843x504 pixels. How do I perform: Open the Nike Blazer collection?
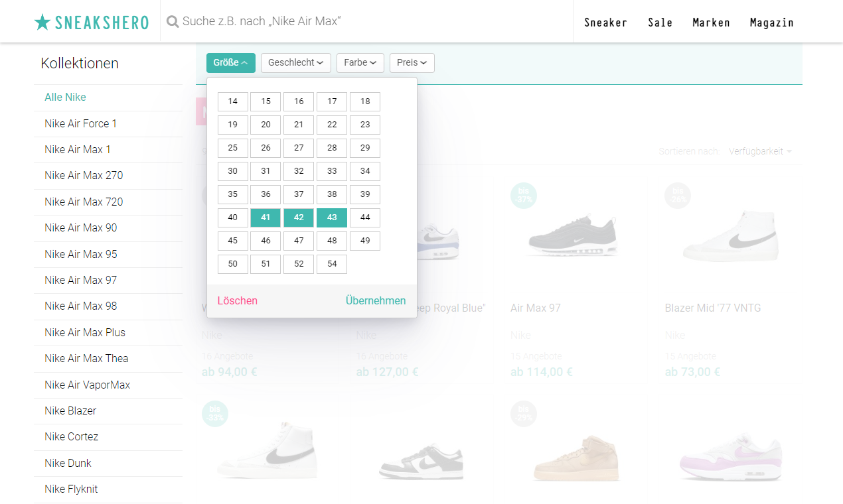click(x=108, y=410)
